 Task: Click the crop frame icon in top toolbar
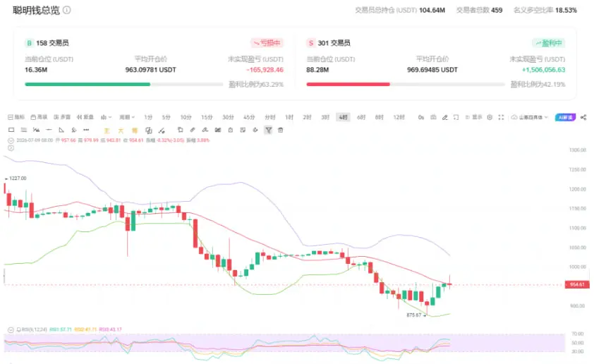(456, 117)
